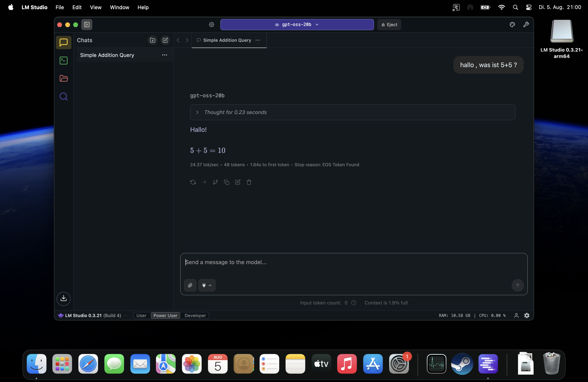Click the Wi-Fi icon in menu bar
Viewport: 588px width, 382px height.
[501, 7]
